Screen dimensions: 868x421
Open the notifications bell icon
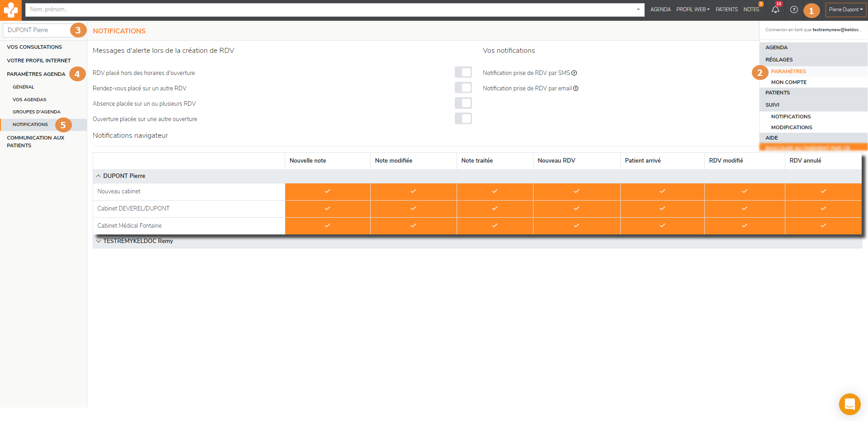pos(775,9)
